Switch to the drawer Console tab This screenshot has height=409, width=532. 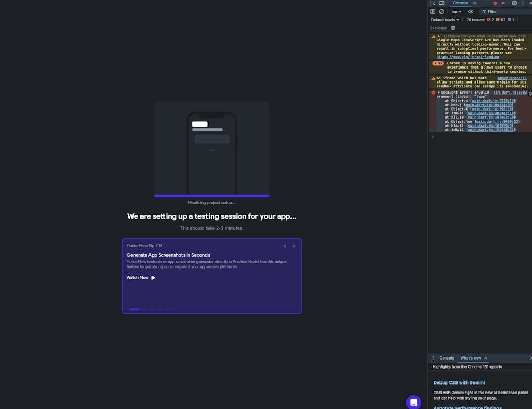(x=446, y=358)
